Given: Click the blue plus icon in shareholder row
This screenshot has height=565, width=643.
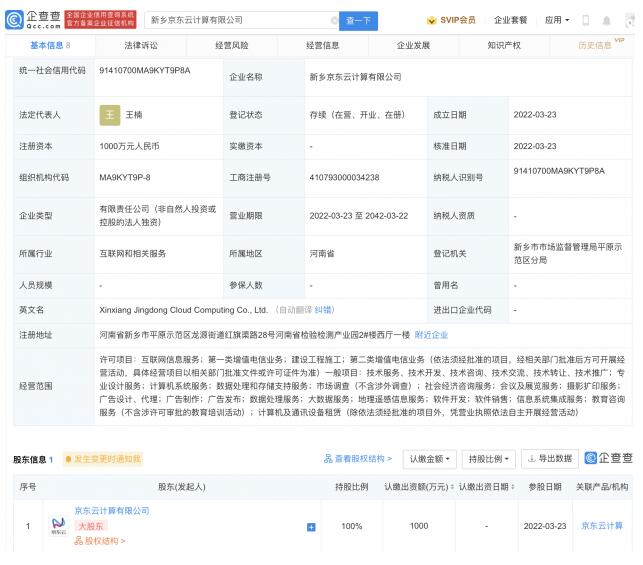Looking at the screenshot, I should pyautogui.click(x=311, y=526).
